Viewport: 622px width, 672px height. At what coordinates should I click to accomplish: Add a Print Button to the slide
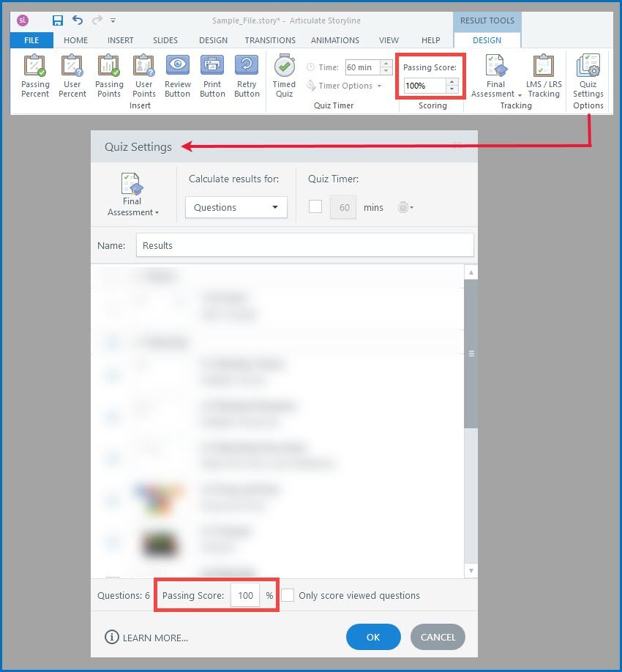(x=212, y=76)
